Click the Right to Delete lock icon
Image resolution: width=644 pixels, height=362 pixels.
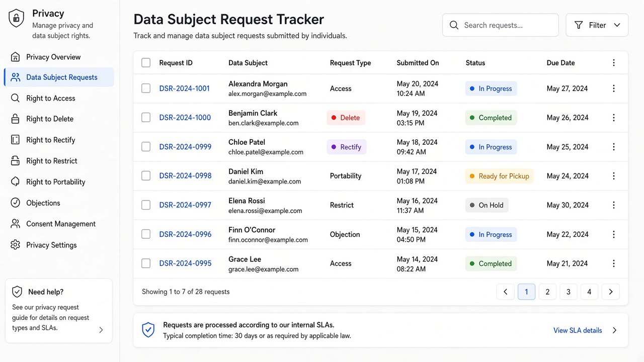[16, 119]
